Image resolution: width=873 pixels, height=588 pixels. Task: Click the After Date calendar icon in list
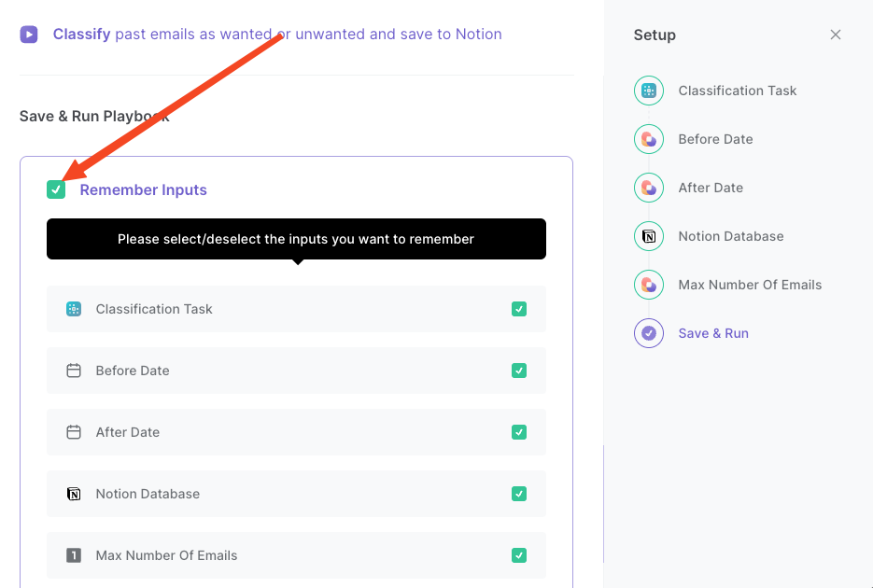point(74,432)
